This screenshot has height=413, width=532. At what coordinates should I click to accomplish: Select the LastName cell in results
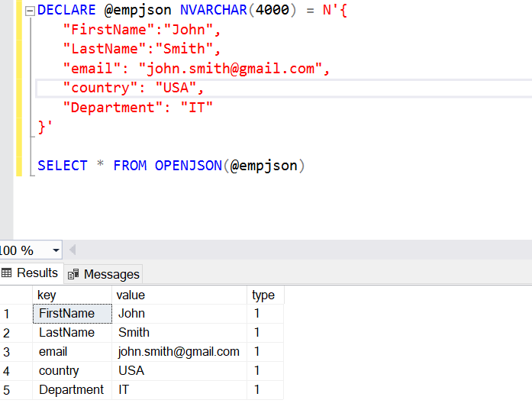pos(73,333)
